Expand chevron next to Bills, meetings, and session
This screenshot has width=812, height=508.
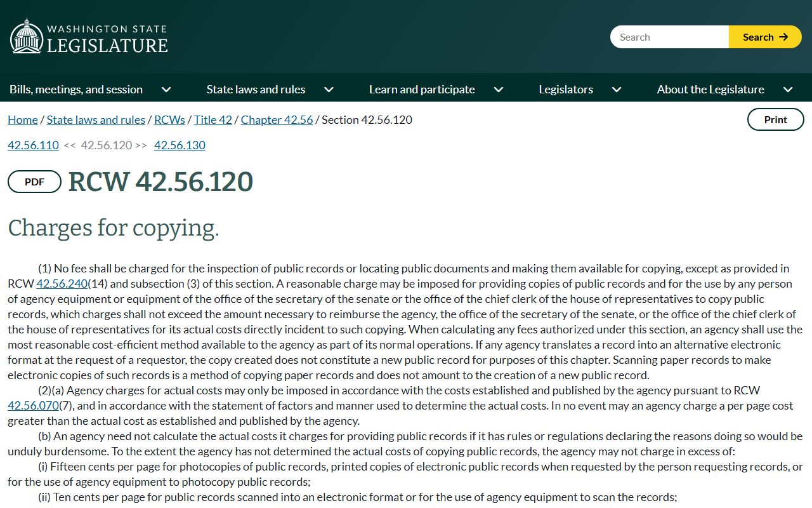pyautogui.click(x=166, y=90)
